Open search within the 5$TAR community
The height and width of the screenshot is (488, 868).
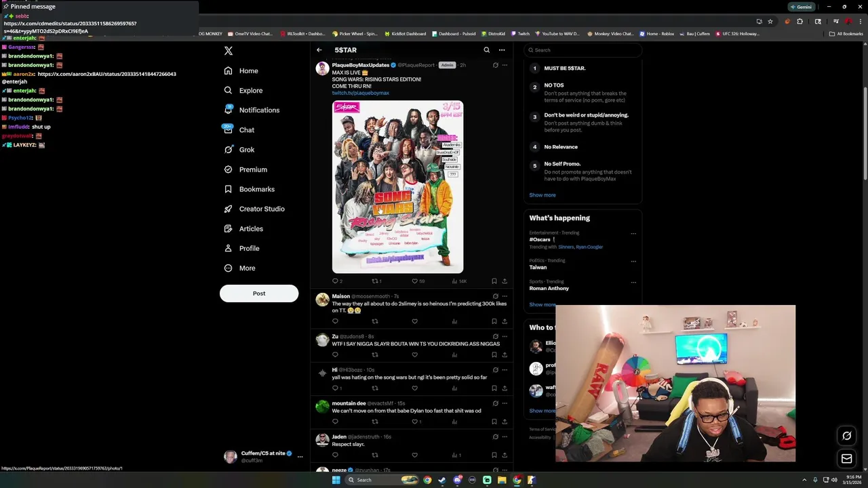pyautogui.click(x=486, y=50)
